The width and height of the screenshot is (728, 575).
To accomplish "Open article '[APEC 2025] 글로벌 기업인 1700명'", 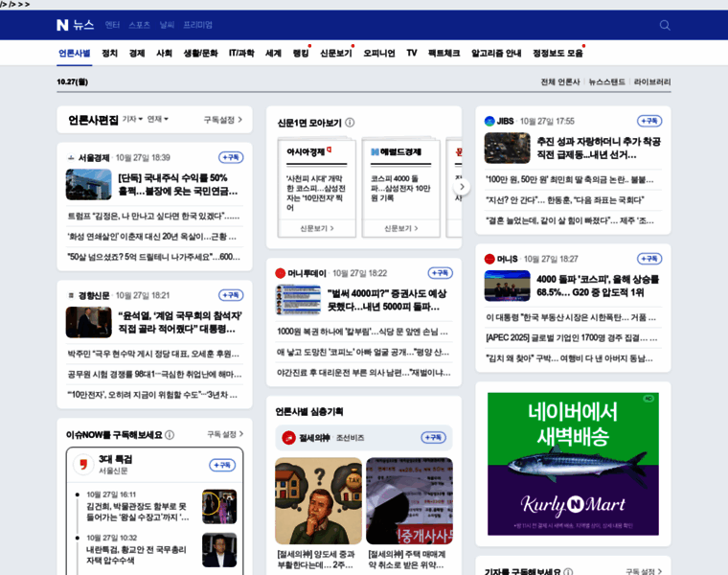I will pos(572,337).
